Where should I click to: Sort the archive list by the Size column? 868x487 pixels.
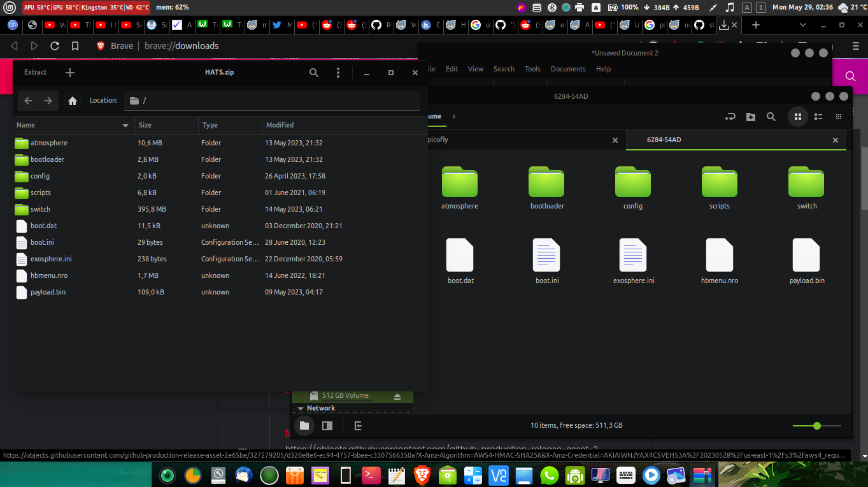coord(166,125)
